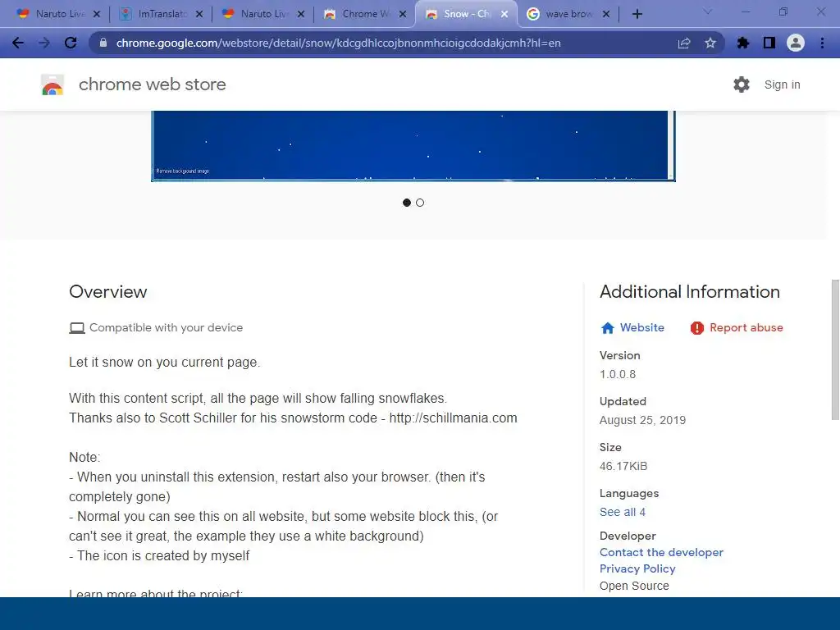
Task: Click the Chrome Web Store logo
Action: click(52, 84)
